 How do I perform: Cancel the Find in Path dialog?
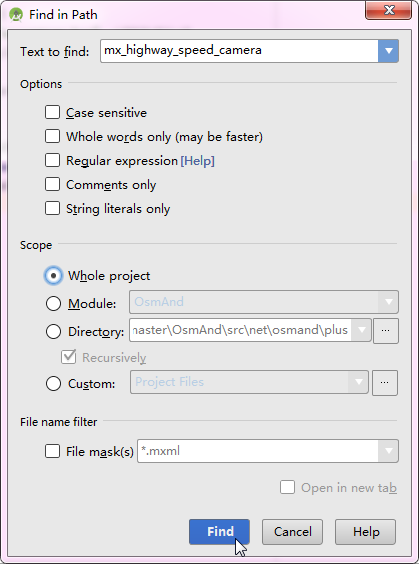[x=292, y=532]
